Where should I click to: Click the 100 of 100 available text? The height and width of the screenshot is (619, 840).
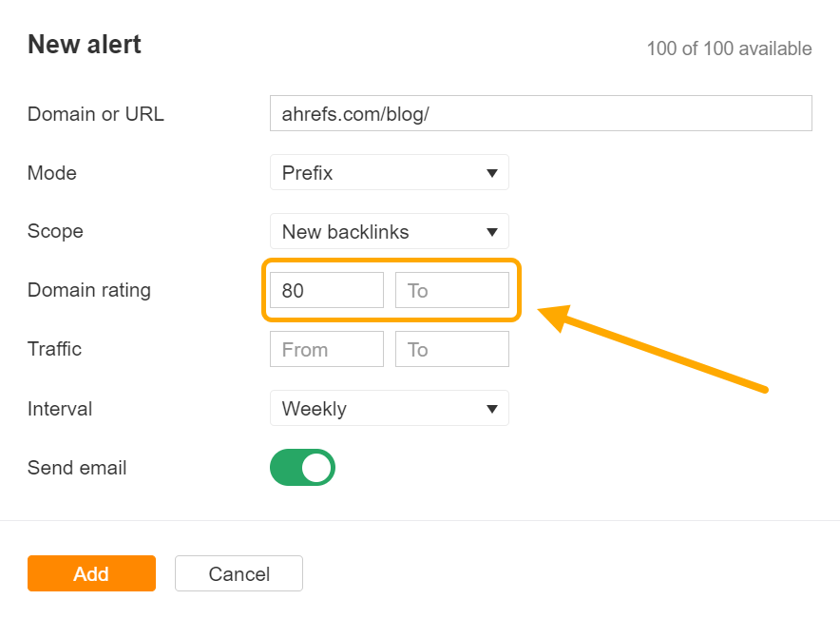[729, 48]
